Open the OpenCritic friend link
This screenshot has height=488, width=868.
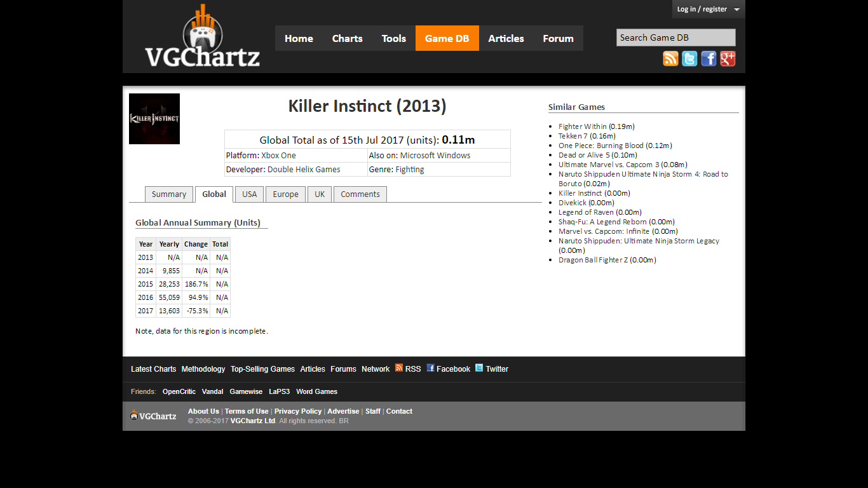coord(179,392)
